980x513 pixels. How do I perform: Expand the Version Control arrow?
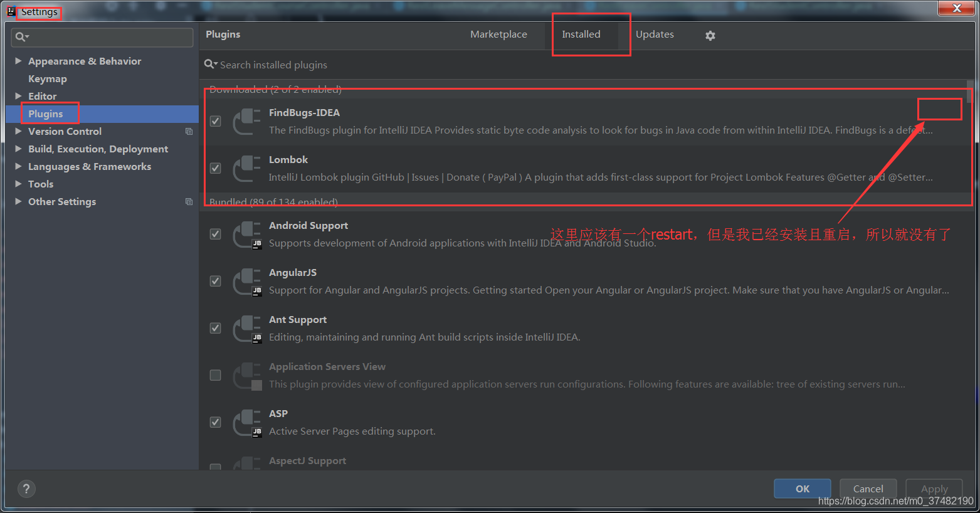[x=18, y=131]
